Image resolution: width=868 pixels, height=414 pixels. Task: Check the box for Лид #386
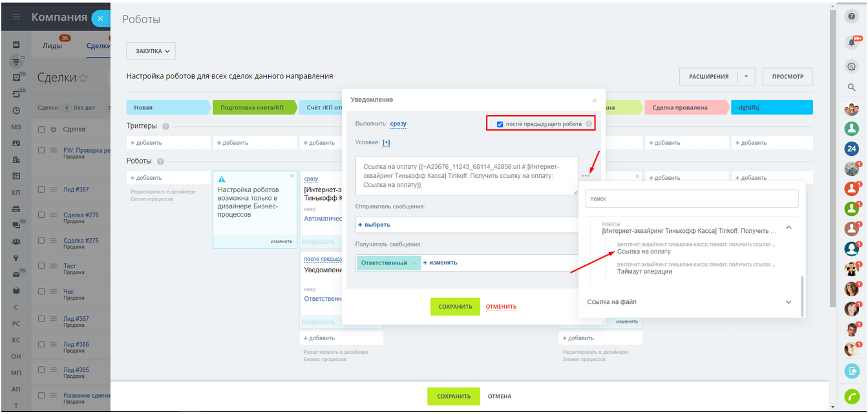click(41, 344)
